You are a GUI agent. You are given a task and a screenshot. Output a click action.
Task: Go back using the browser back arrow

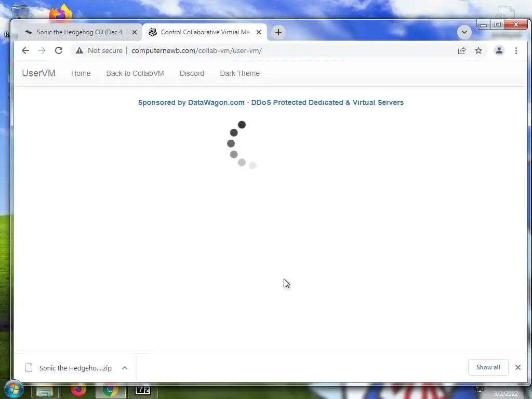click(x=25, y=50)
